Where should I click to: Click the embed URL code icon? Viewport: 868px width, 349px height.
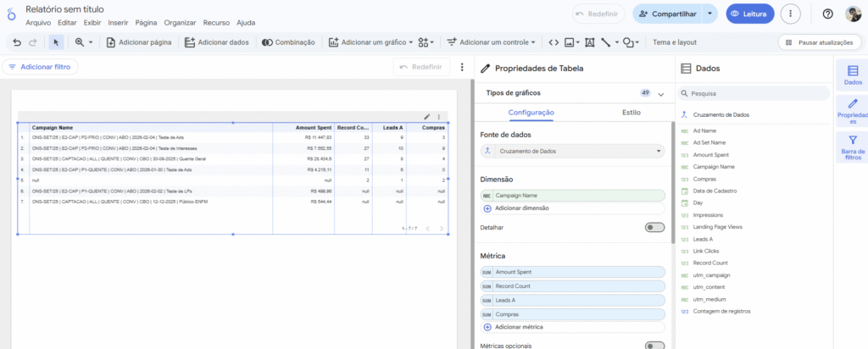tap(554, 42)
